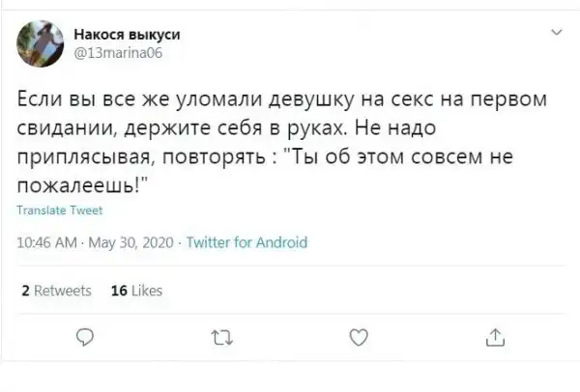580x392 pixels.
Task: Click the @13marina06 handle
Action: 120,53
